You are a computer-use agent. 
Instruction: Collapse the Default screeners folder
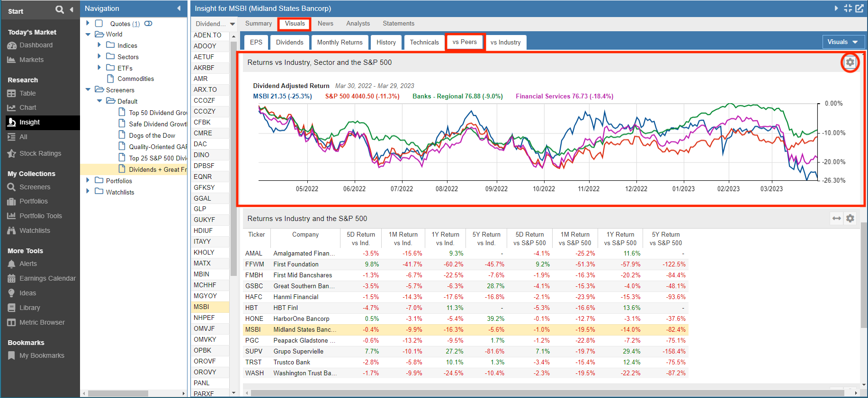pos(99,100)
